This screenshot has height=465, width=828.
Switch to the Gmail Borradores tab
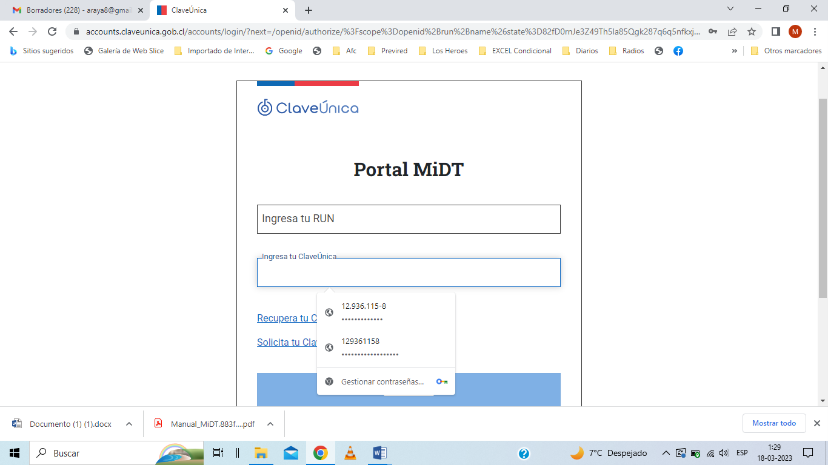78,10
